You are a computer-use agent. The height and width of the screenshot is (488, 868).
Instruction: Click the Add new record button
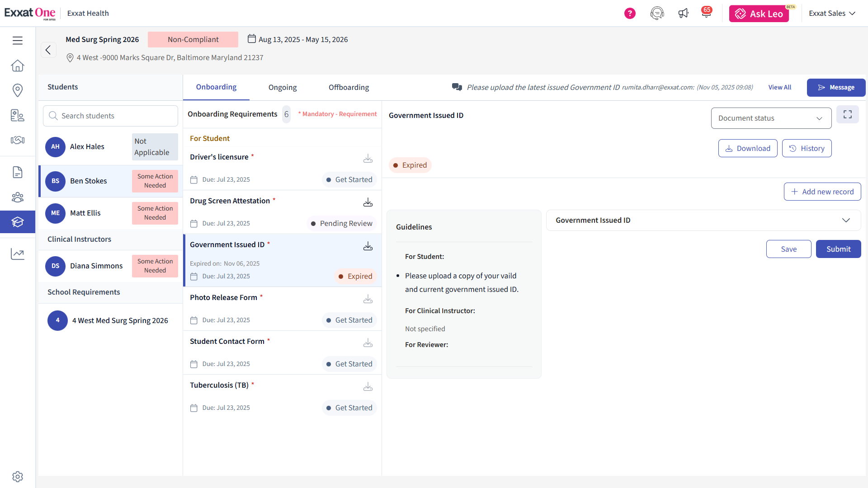click(822, 192)
